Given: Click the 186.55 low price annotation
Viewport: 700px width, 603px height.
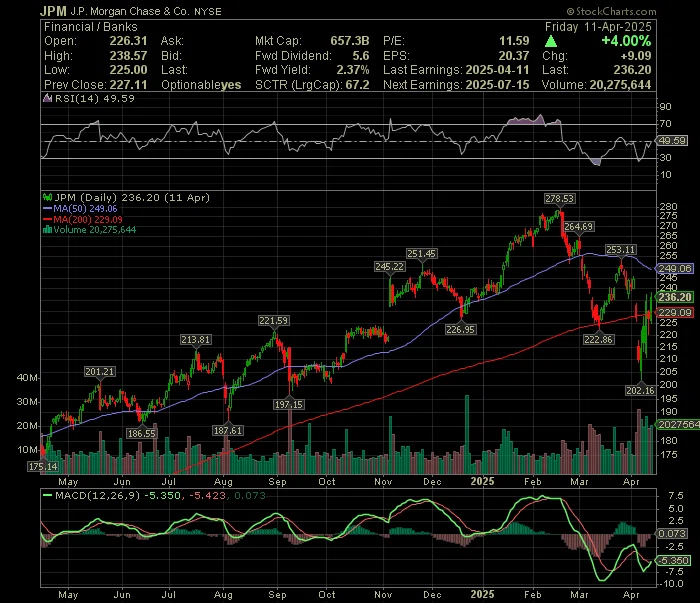Looking at the screenshot, I should click(141, 433).
